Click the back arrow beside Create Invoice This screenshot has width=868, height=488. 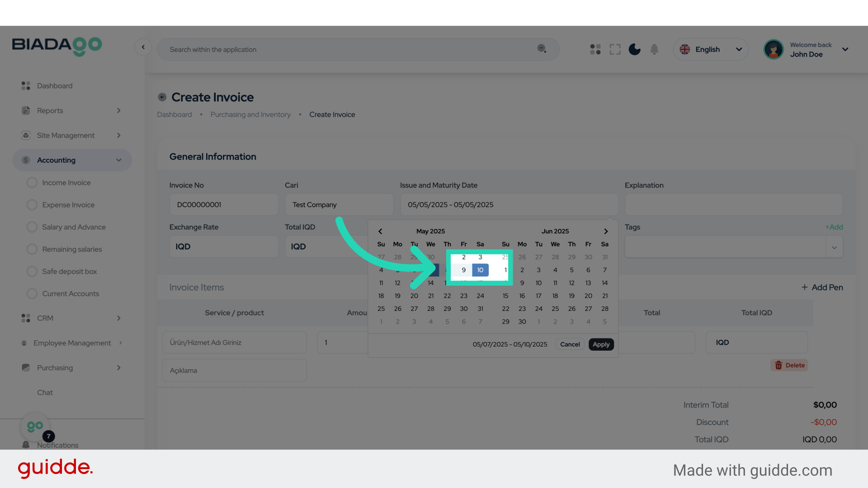[x=162, y=97]
